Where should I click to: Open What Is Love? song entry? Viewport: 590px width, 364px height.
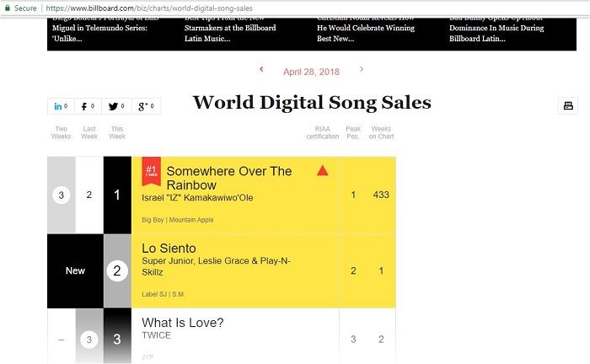pyautogui.click(x=183, y=323)
